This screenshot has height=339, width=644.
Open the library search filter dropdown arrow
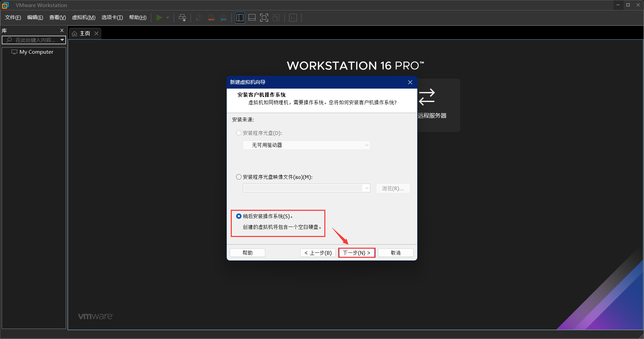(62, 40)
